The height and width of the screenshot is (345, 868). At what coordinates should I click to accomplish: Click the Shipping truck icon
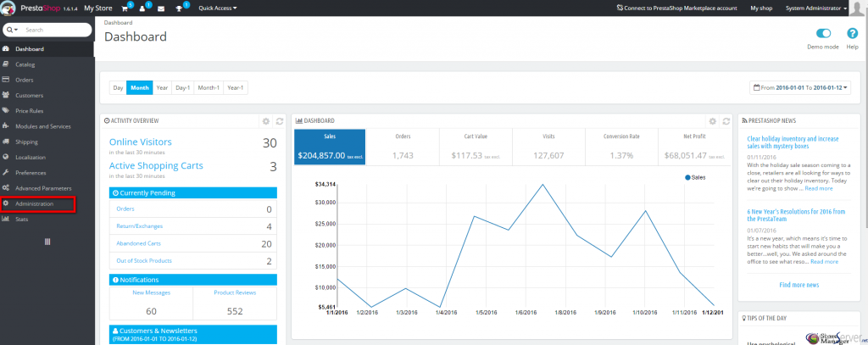click(6, 142)
